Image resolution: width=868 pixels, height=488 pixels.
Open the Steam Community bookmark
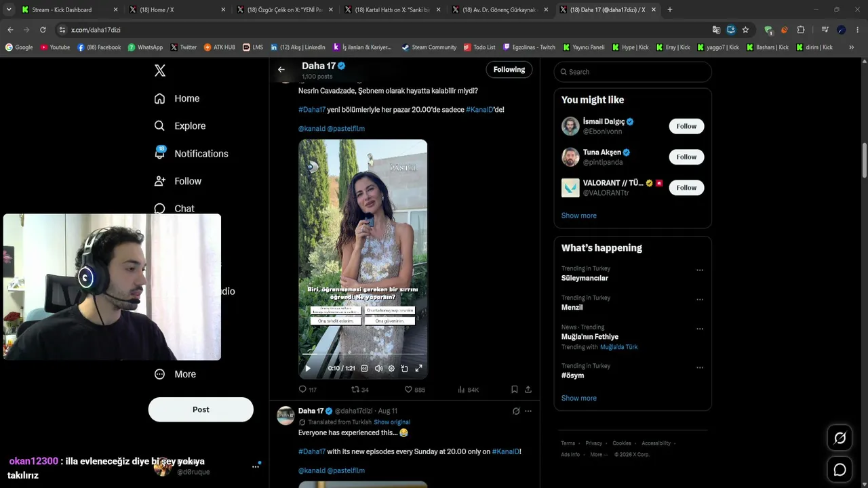[x=429, y=47]
